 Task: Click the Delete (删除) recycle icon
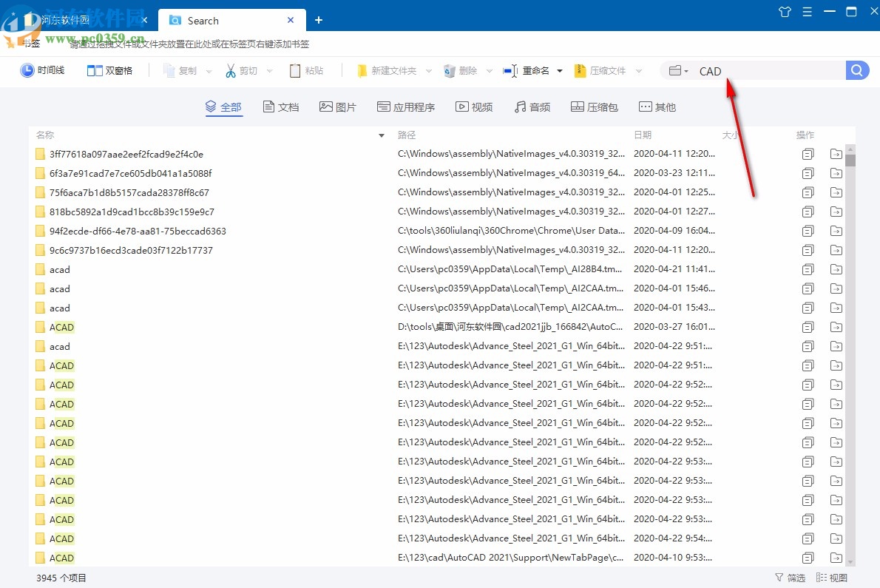[x=450, y=71]
